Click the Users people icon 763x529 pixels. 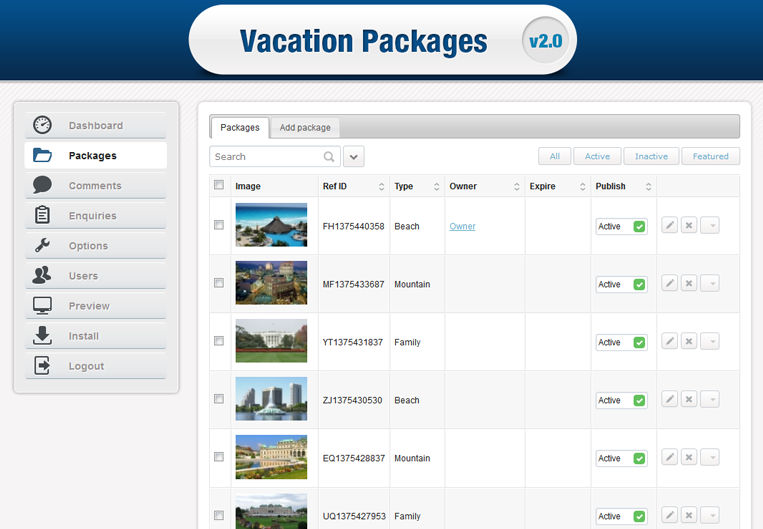(x=41, y=275)
